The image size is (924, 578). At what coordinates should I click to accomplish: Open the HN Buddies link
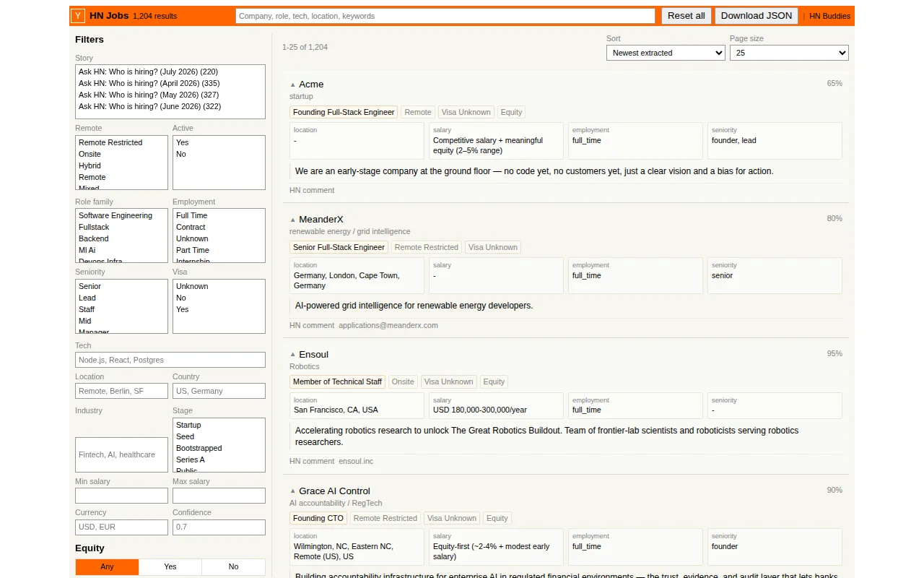(829, 16)
